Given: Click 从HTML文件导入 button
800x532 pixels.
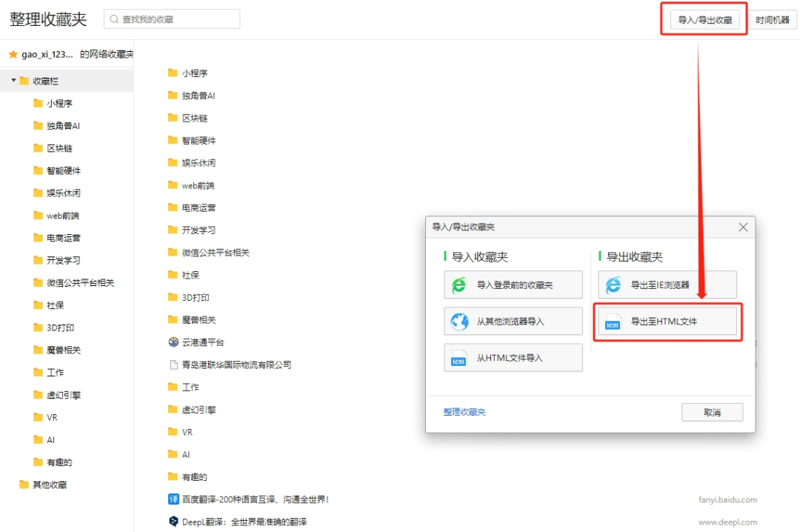Looking at the screenshot, I should [x=513, y=357].
